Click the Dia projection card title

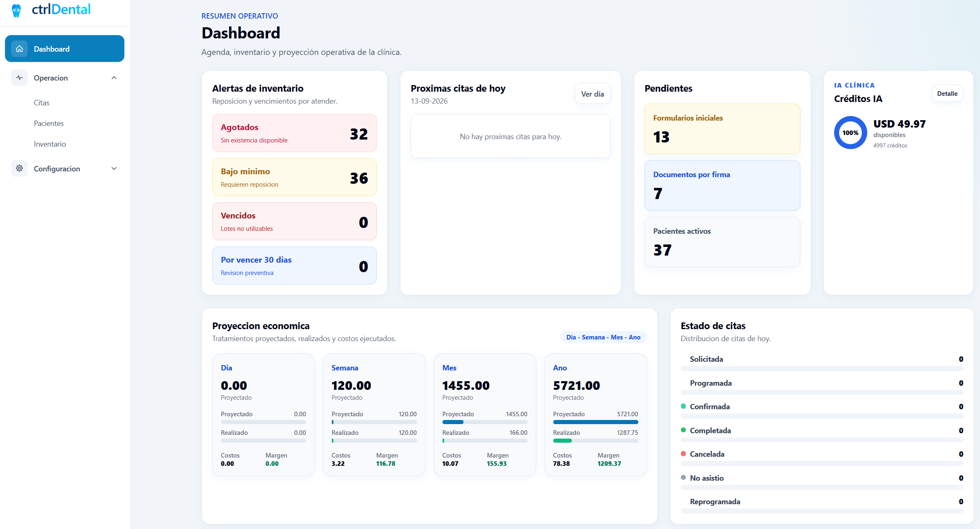[x=226, y=368]
